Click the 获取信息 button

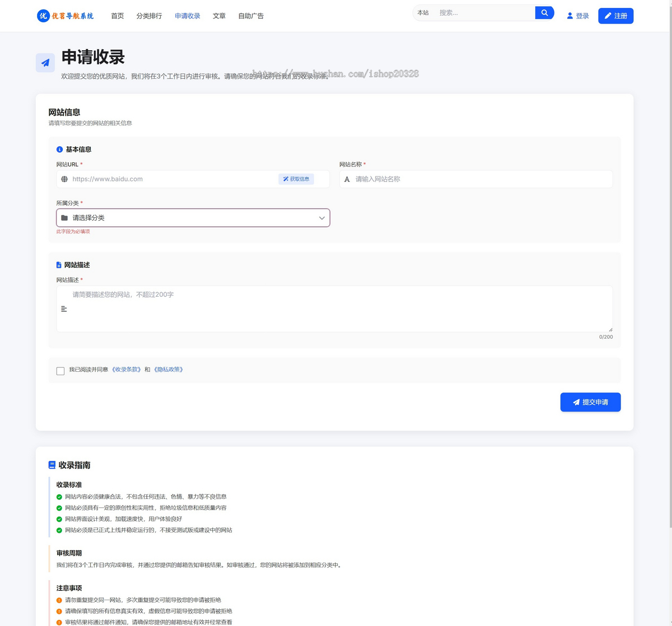pos(296,179)
